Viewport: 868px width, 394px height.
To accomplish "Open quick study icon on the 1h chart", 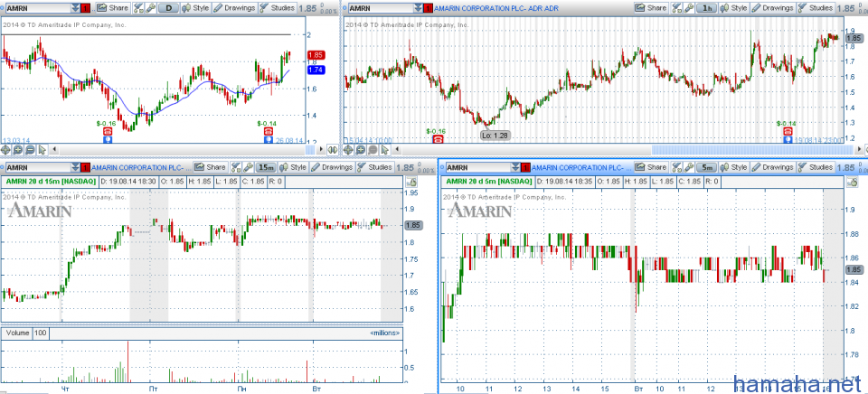I will tap(676, 8).
